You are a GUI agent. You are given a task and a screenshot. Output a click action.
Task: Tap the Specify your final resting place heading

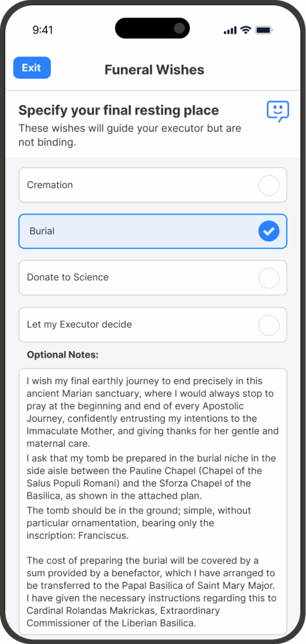click(118, 110)
